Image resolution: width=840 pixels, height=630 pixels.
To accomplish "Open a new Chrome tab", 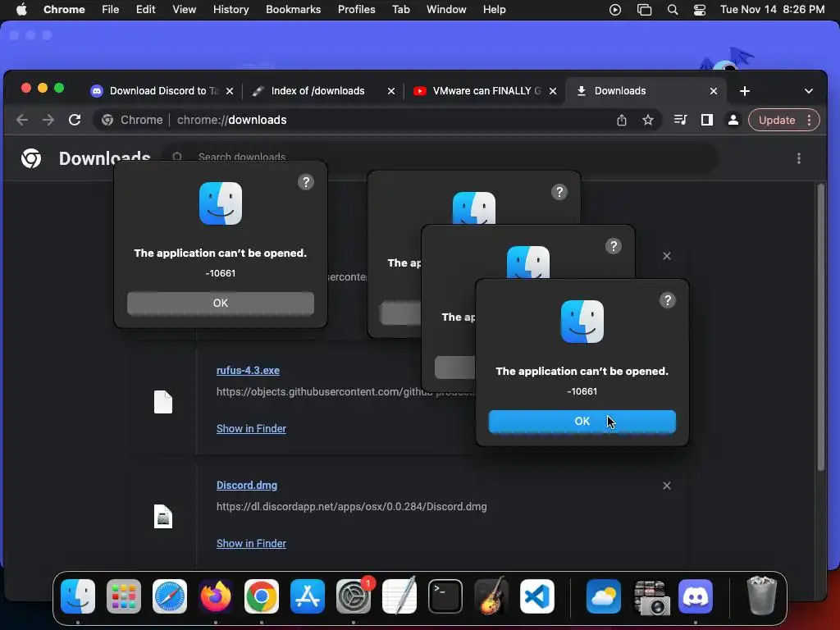I will click(745, 91).
